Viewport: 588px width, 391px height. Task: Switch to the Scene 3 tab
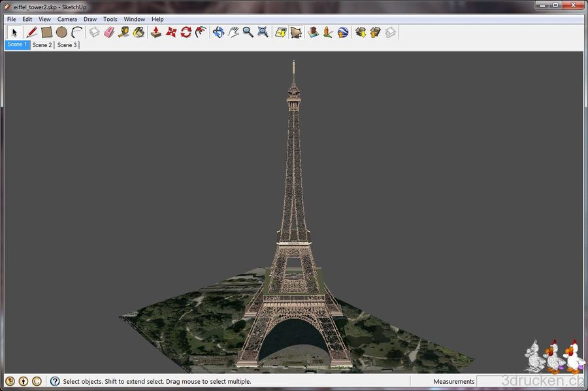coord(67,45)
